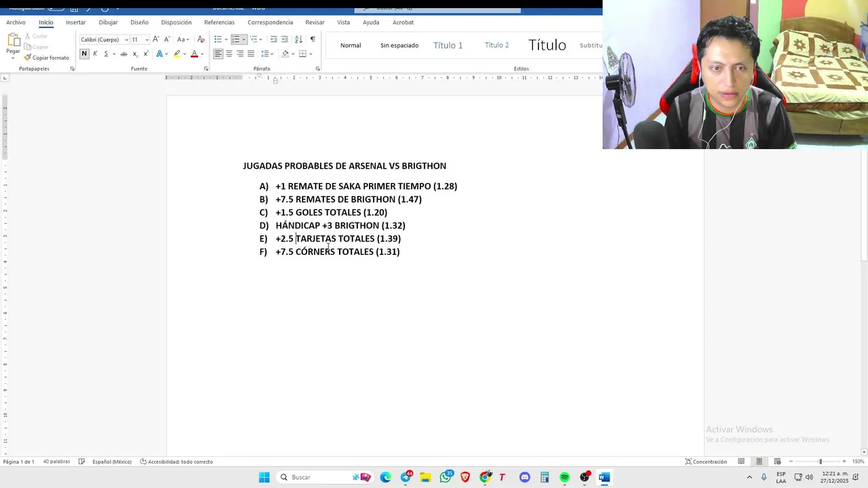Apply the Título 1 style
The height and width of the screenshot is (488, 868).
448,45
